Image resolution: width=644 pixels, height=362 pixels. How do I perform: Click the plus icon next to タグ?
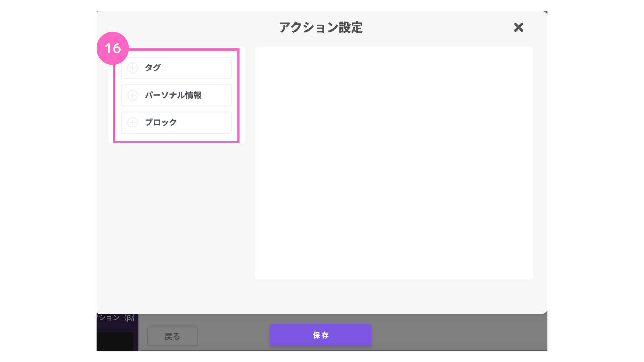click(x=132, y=68)
